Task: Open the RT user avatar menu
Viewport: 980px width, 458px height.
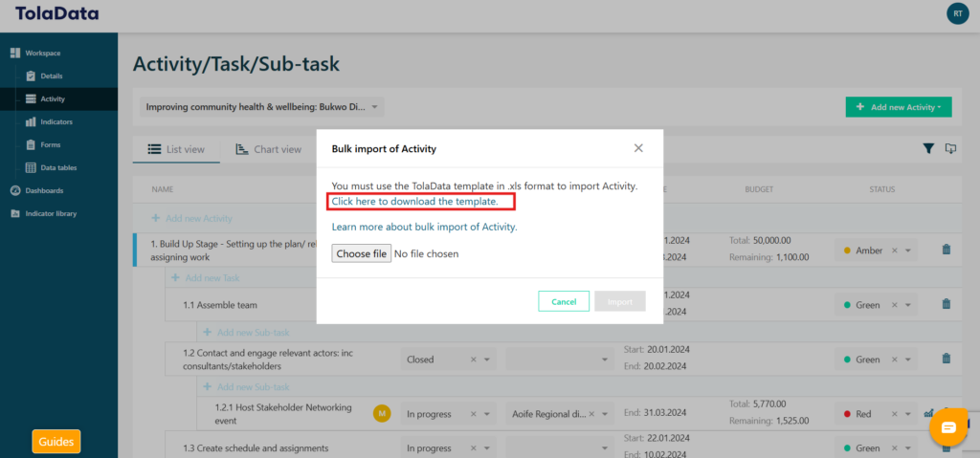Action: (957, 13)
